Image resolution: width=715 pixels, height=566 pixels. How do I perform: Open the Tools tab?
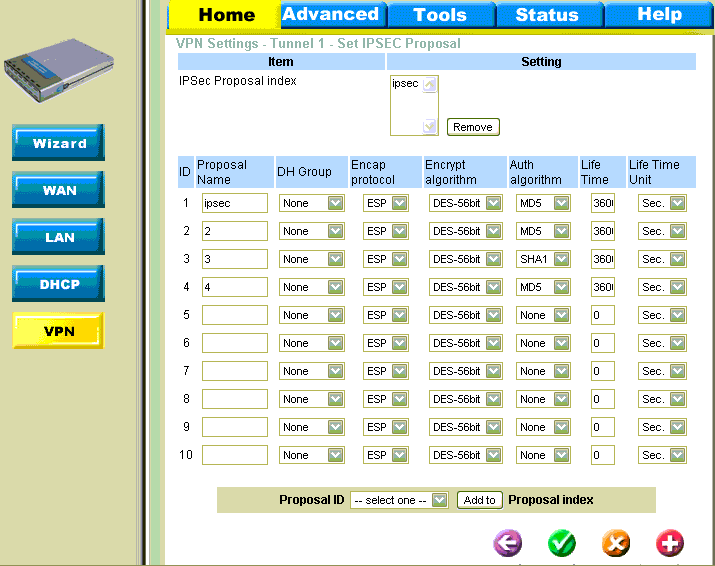(x=440, y=14)
